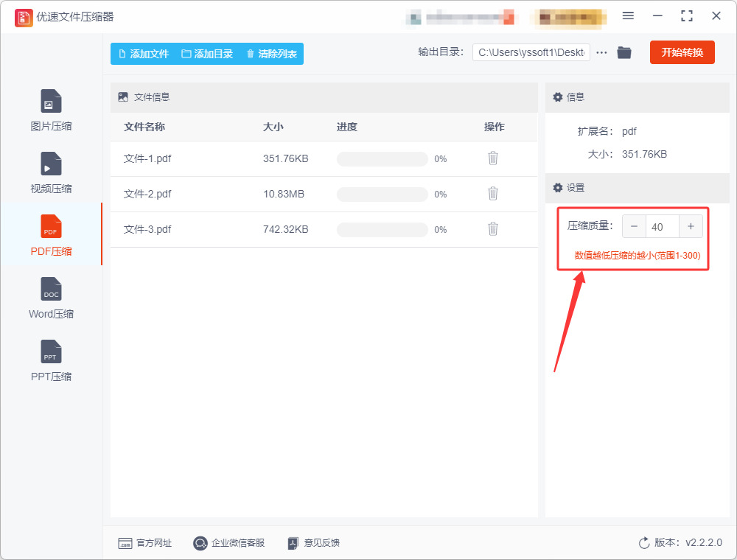
Task: Increase compression quality with plus button
Action: coord(691,226)
